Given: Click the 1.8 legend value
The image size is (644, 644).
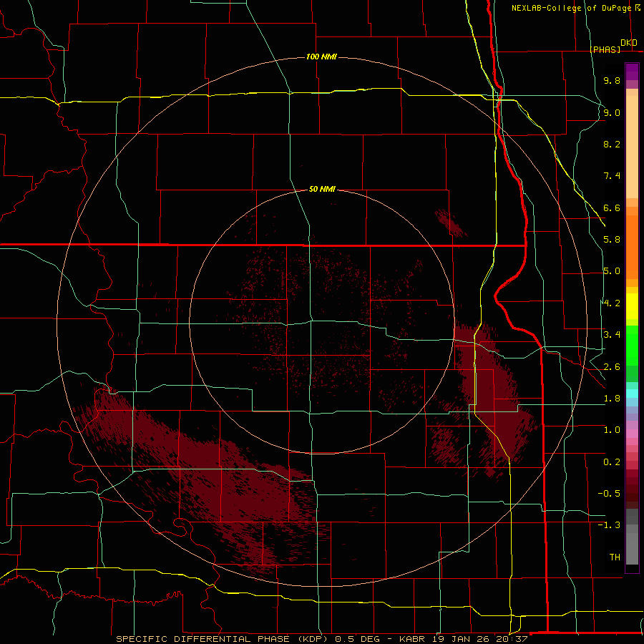Looking at the screenshot, I should [x=612, y=399].
